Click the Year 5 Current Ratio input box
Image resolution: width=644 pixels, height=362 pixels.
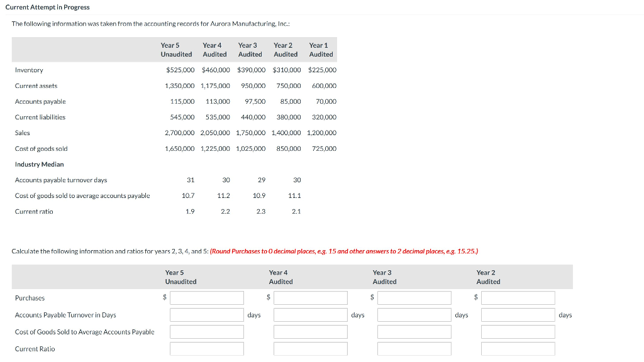tap(206, 349)
